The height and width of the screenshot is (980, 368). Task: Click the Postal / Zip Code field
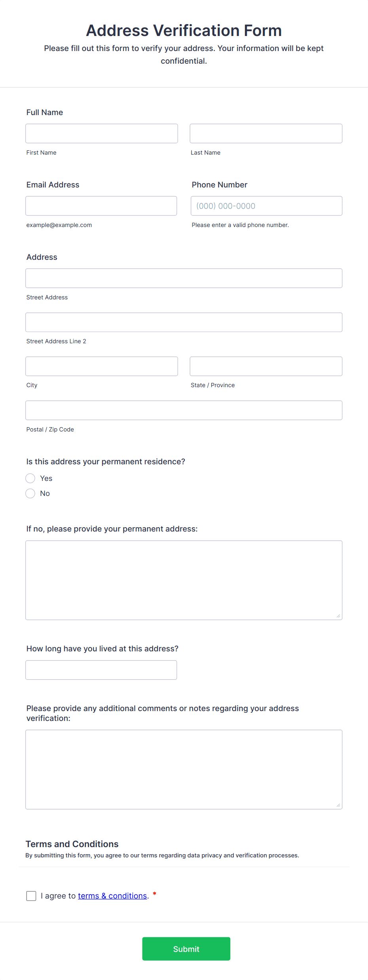click(x=184, y=410)
